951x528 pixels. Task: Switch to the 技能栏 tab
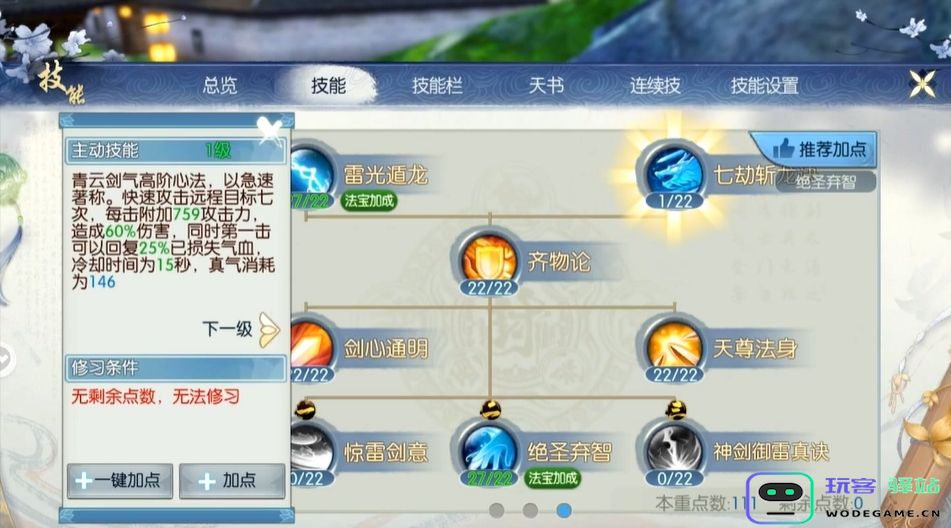[437, 85]
